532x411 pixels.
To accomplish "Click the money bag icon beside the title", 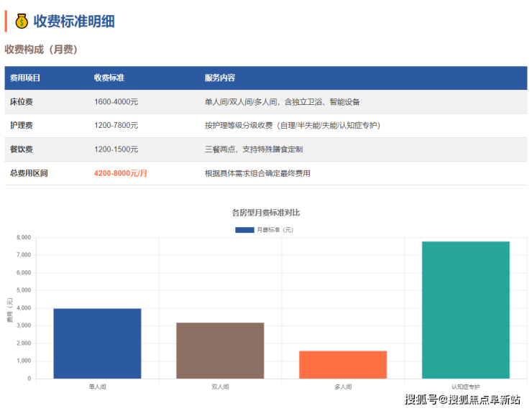I will pyautogui.click(x=22, y=22).
